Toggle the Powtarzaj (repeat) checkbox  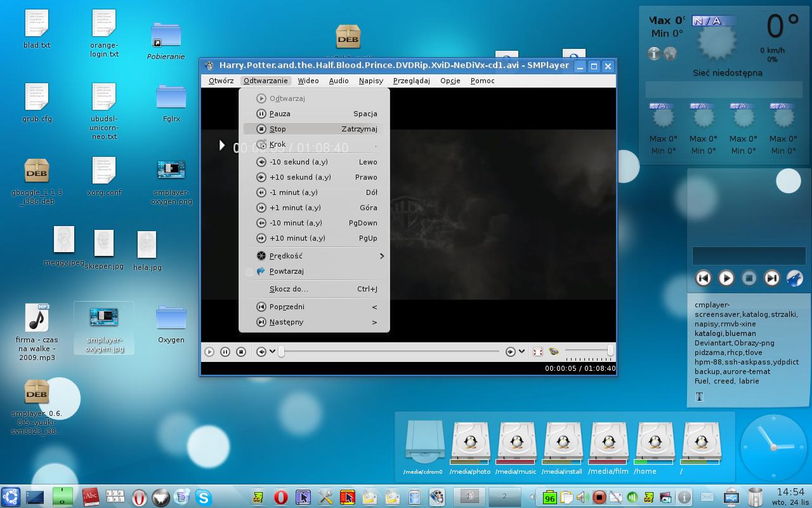pos(249,271)
